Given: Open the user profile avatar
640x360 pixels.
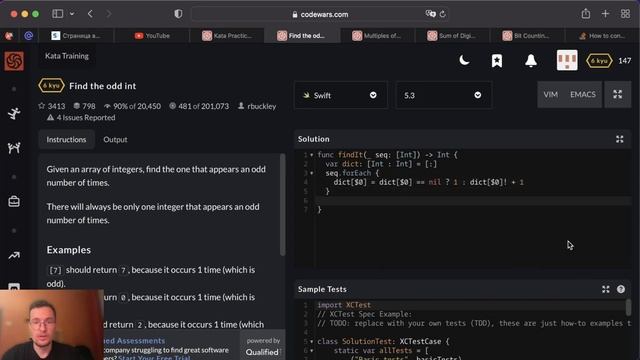Looking at the screenshot, I should click(x=567, y=60).
